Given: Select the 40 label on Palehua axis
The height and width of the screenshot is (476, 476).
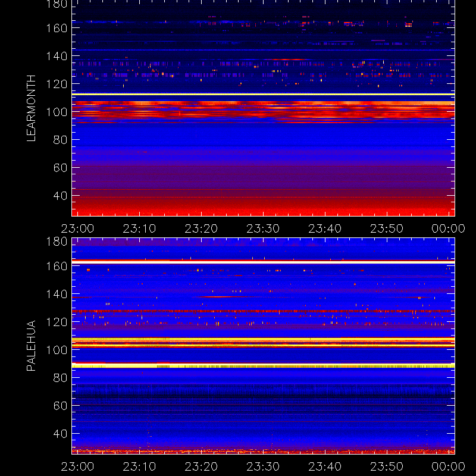Looking at the screenshot, I should point(60,434).
